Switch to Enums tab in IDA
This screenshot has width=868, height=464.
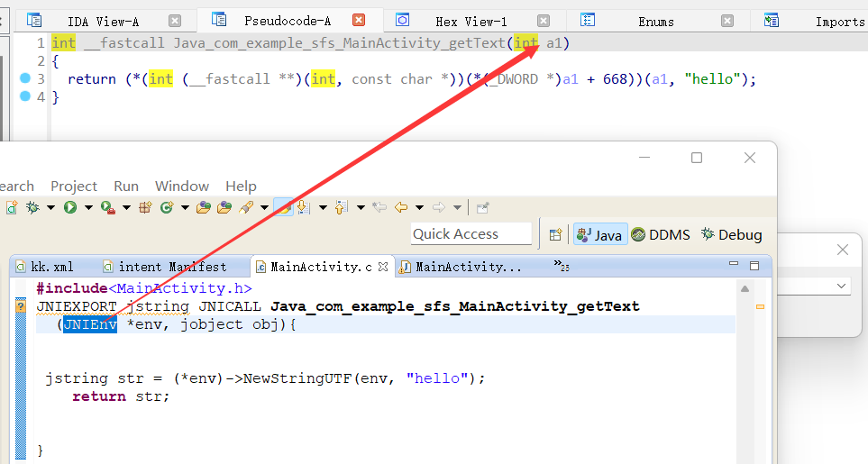tap(656, 21)
